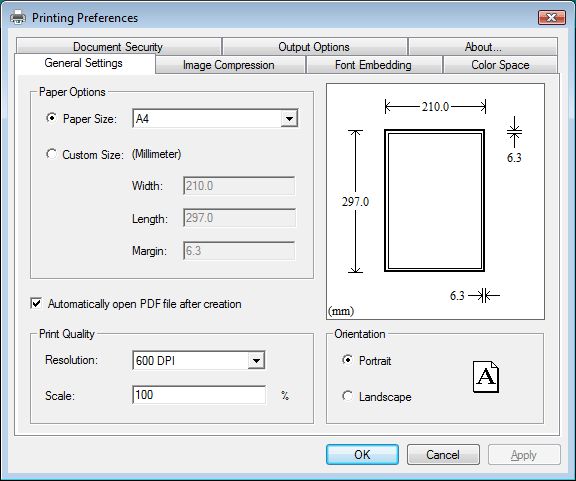Select the Custom Size radio button

[x=51, y=154]
